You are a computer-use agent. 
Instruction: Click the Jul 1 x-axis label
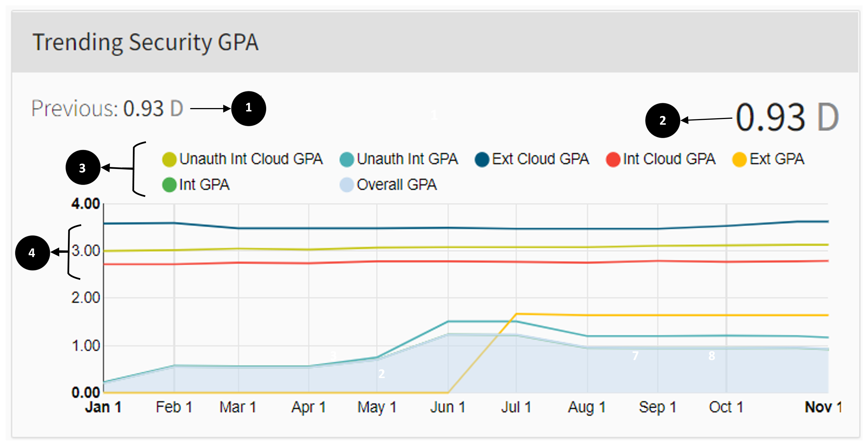pos(516,407)
